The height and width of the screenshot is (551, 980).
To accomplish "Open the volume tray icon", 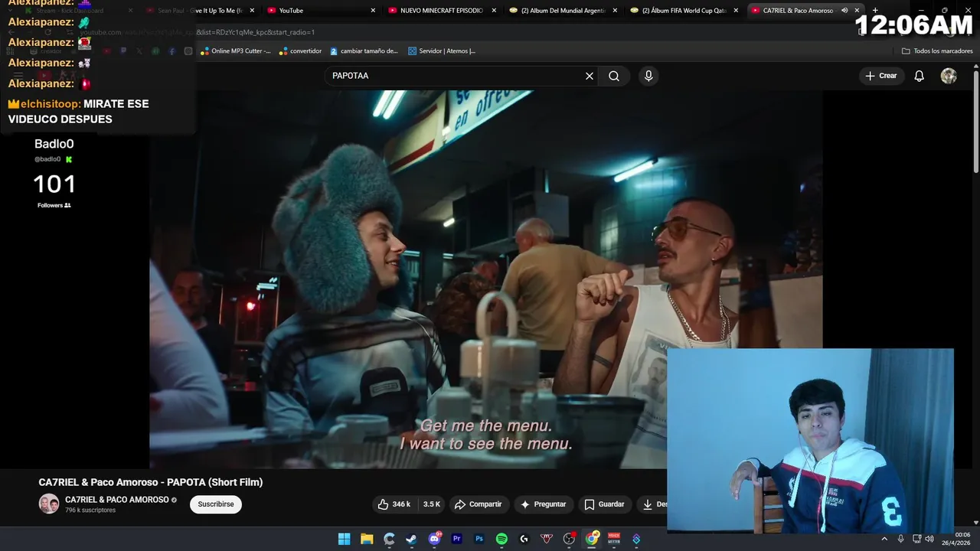I will coord(929,539).
